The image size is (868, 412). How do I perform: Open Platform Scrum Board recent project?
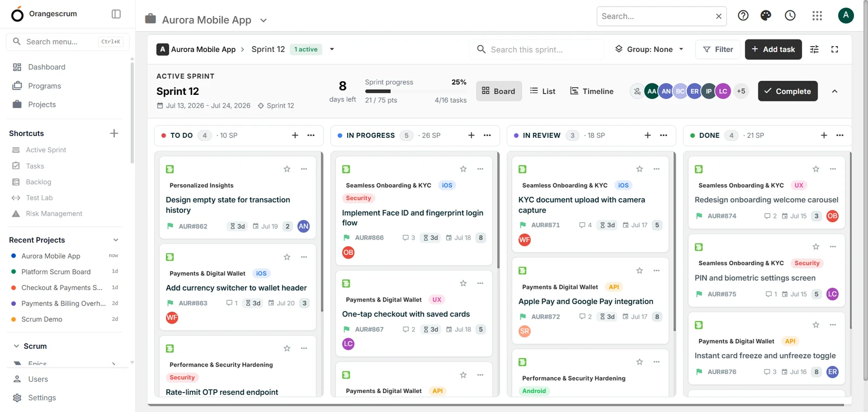point(56,272)
